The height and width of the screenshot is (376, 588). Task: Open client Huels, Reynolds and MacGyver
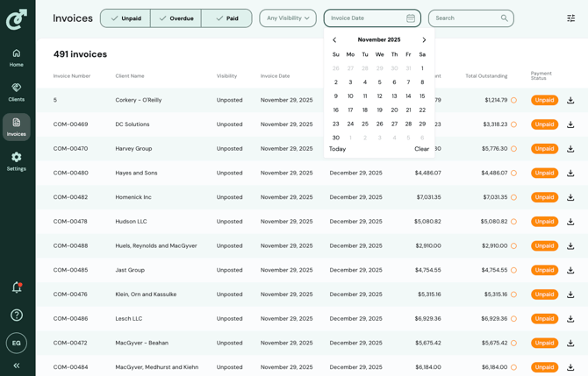point(156,246)
